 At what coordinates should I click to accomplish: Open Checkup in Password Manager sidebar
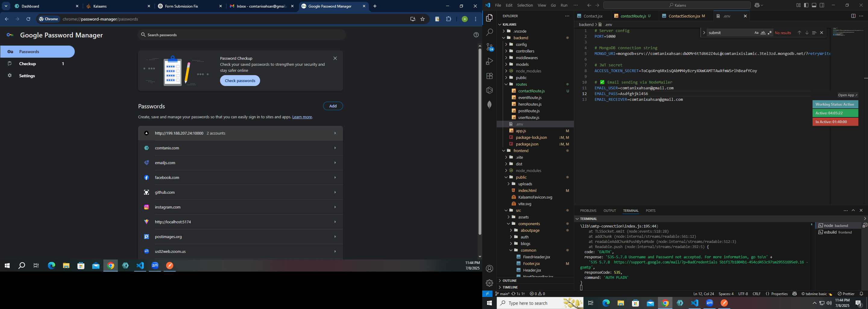pyautogui.click(x=37, y=64)
